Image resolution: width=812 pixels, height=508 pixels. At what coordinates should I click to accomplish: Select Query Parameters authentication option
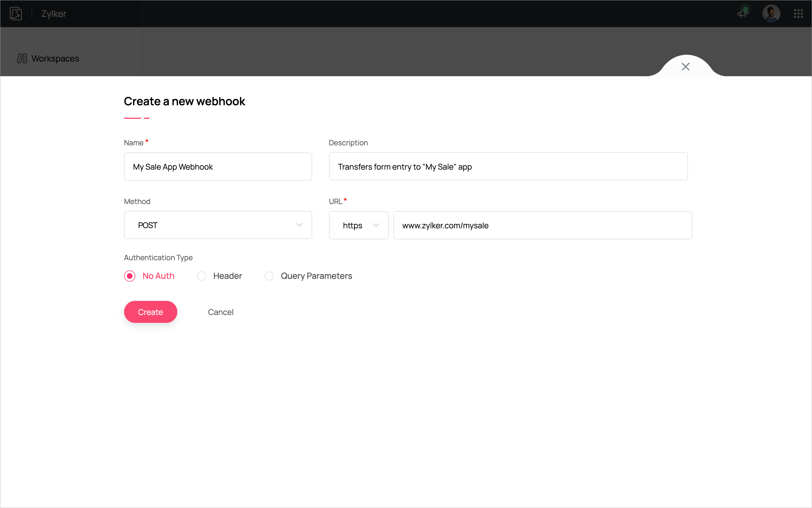pyautogui.click(x=269, y=276)
